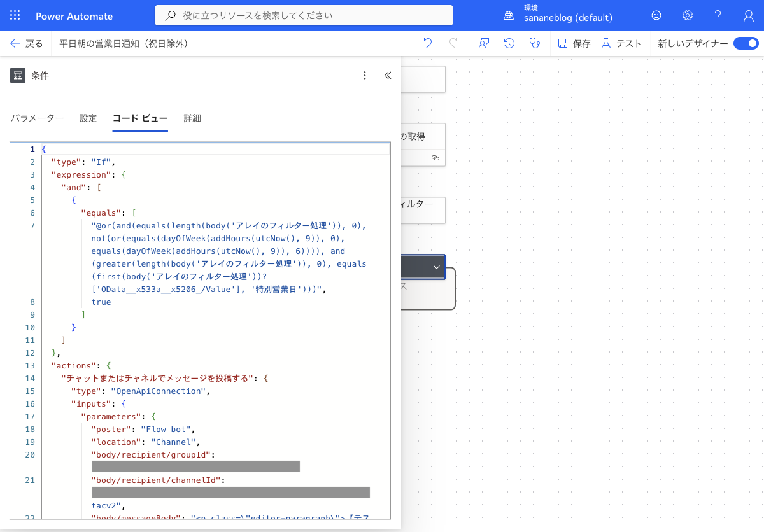Click the resource search field
This screenshot has width=764, height=532.
[304, 15]
